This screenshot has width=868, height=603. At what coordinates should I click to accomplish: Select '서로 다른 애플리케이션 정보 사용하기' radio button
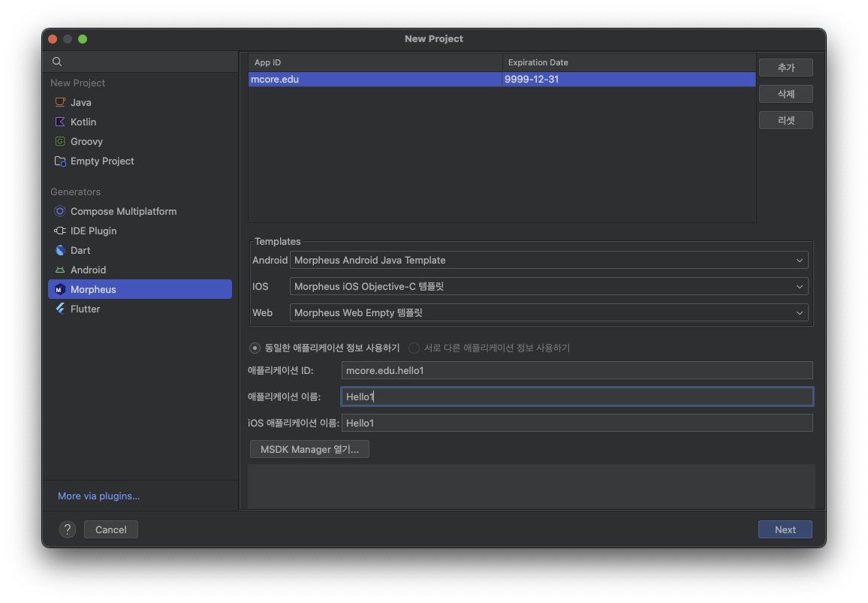tap(414, 348)
